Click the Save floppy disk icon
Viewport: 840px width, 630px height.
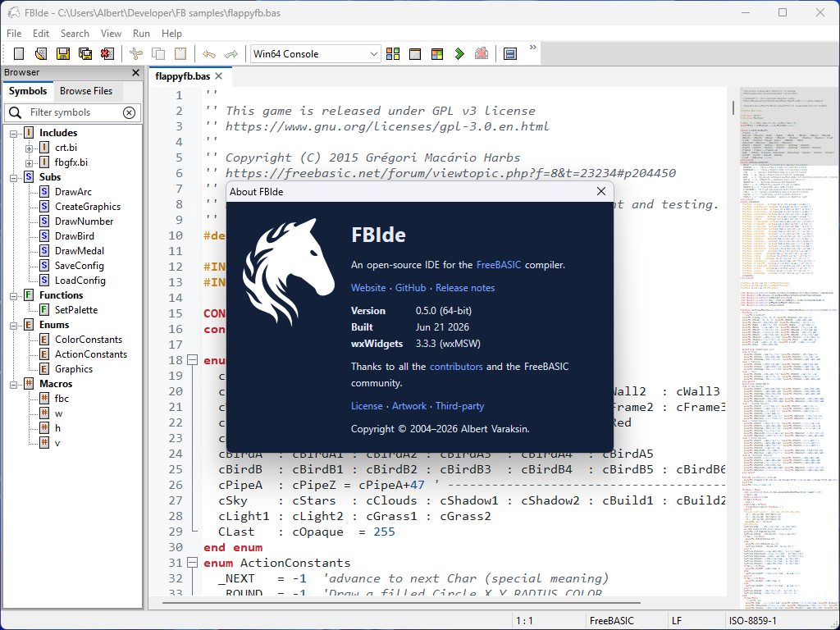coord(63,53)
